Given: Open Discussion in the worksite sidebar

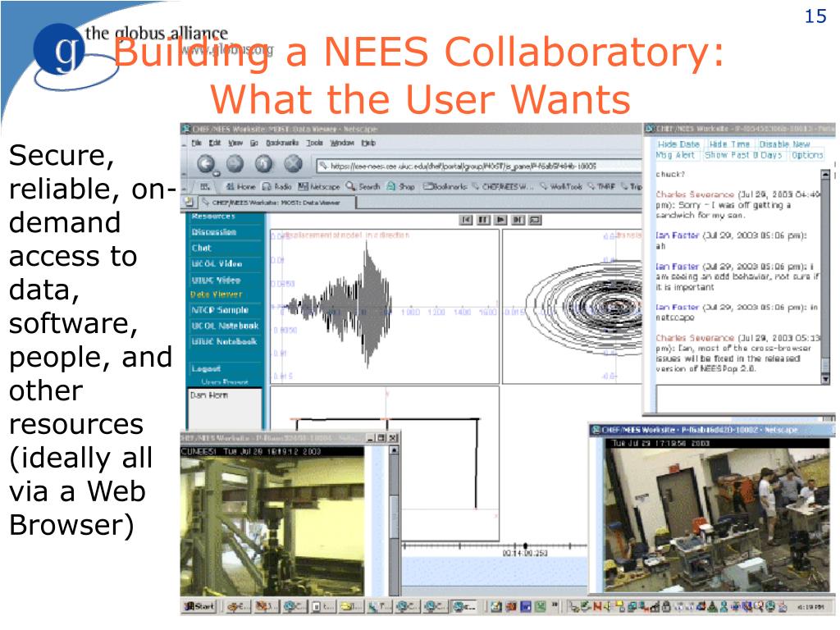Looking at the screenshot, I should point(214,232).
